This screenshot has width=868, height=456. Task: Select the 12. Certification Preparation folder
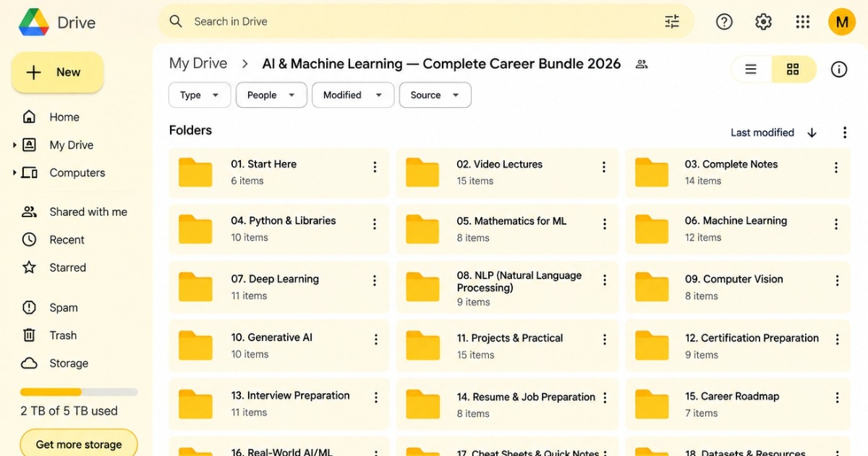click(x=738, y=345)
